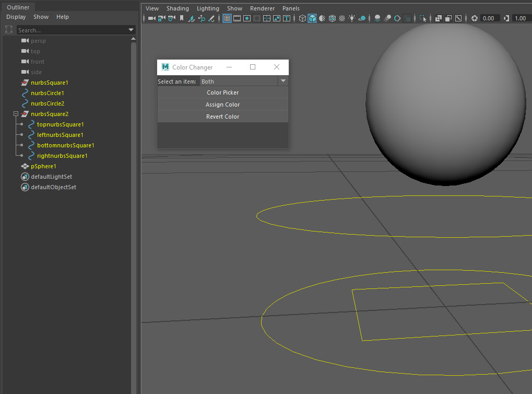Collapse the nurbsSquare2 hierarchy in the Outliner
The image size is (532, 394).
coord(16,114)
